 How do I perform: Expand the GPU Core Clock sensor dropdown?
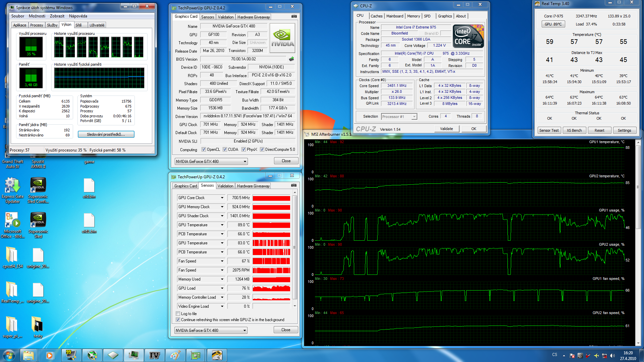[222, 198]
